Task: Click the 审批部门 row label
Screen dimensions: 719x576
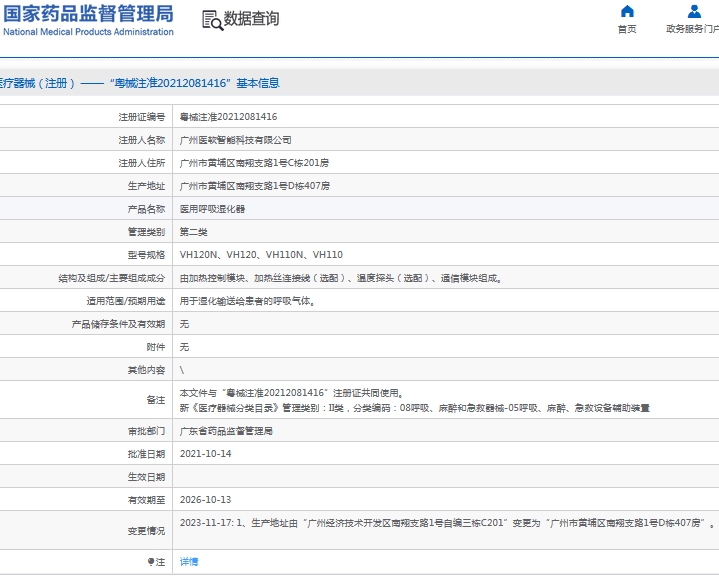Action: pyautogui.click(x=146, y=431)
